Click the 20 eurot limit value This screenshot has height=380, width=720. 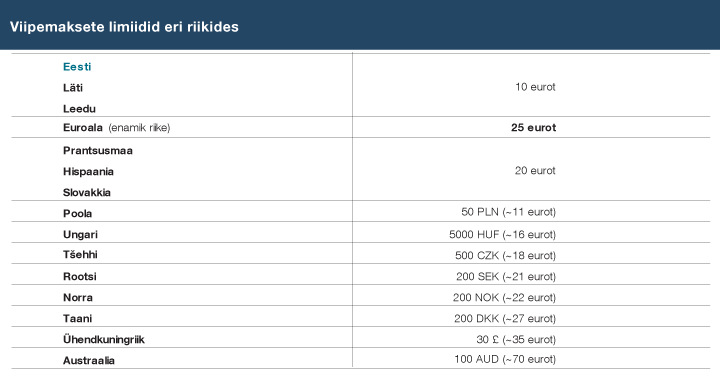point(535,170)
